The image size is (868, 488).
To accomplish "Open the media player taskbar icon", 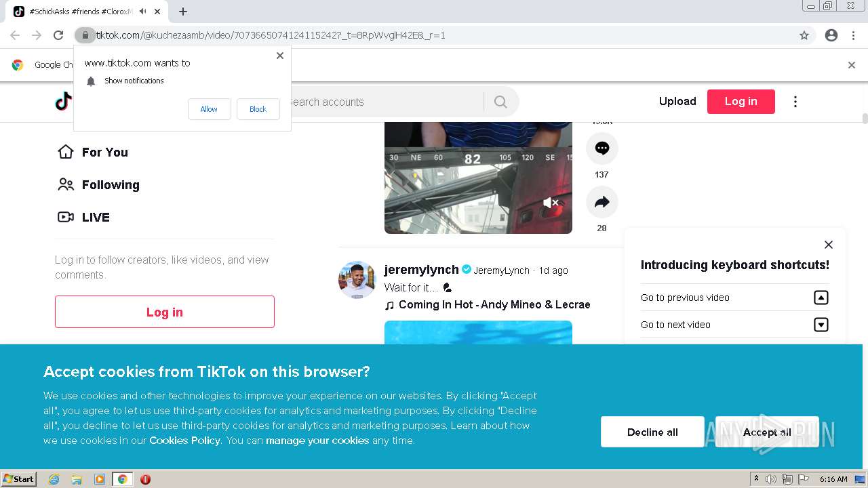I will tap(100, 479).
